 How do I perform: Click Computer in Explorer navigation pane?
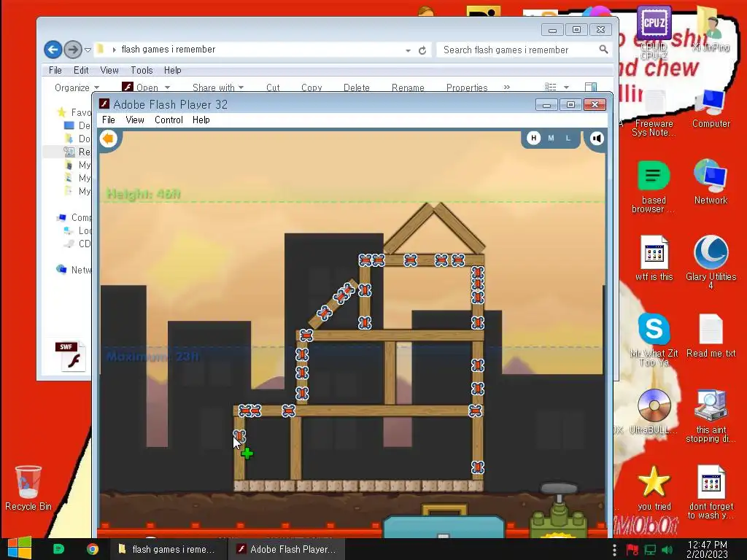coord(74,217)
